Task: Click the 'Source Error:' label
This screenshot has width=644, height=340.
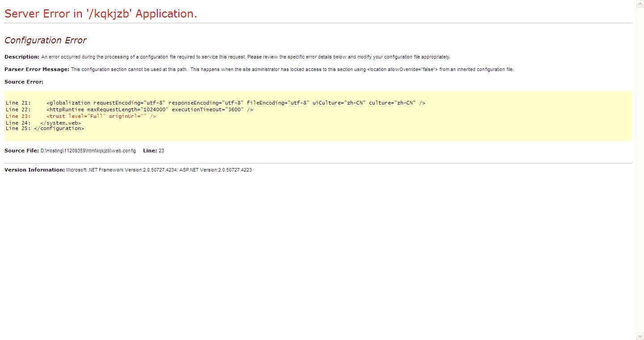Action: 24,82
